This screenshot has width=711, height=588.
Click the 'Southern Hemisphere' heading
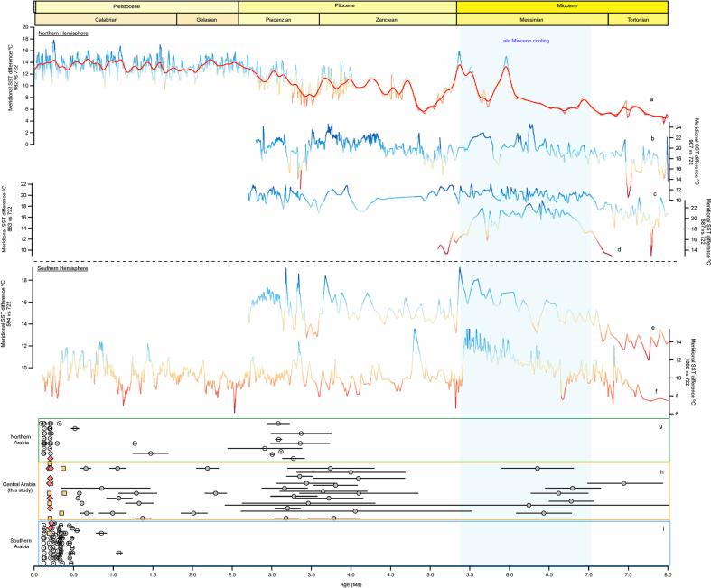coord(62,269)
